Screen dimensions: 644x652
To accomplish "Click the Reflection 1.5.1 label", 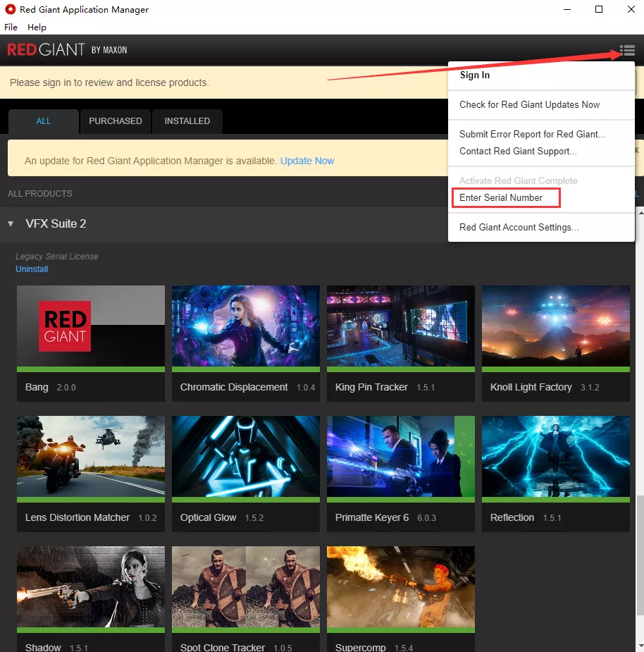I will tap(526, 517).
